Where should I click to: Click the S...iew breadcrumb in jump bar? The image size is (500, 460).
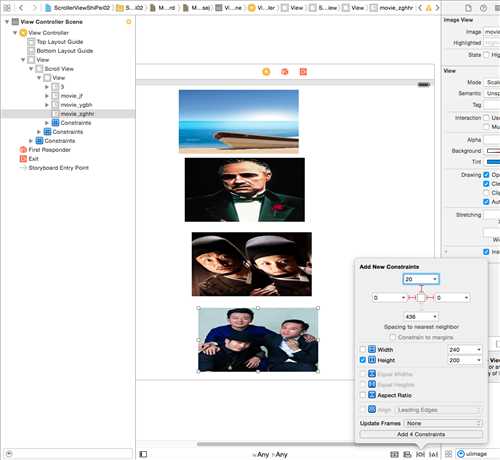point(324,7)
